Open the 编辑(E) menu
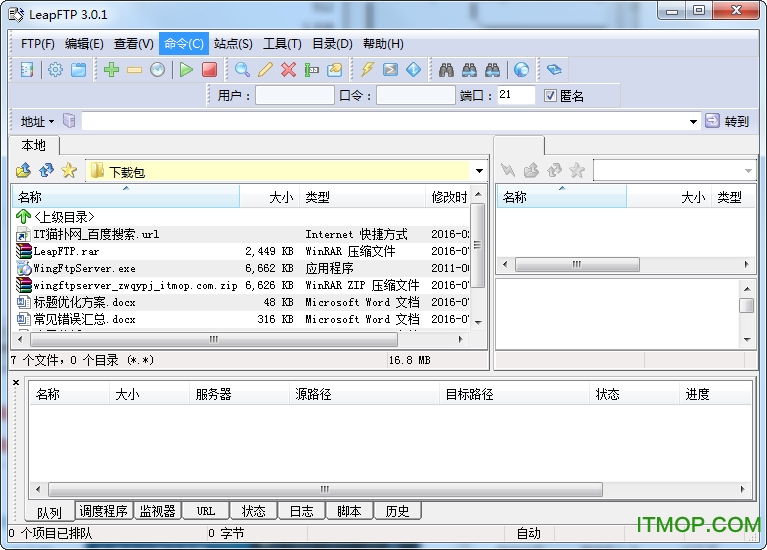This screenshot has height=550, width=767. pos(84,44)
